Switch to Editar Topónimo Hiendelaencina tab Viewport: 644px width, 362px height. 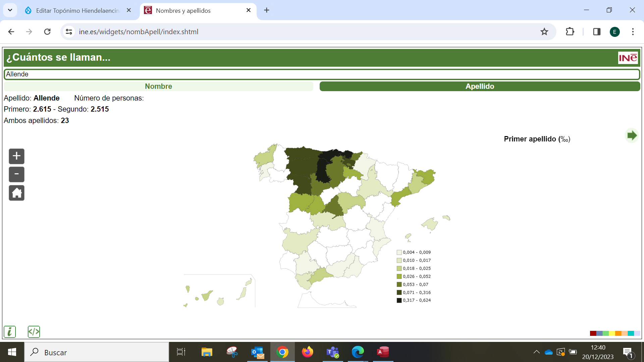pos(77,10)
